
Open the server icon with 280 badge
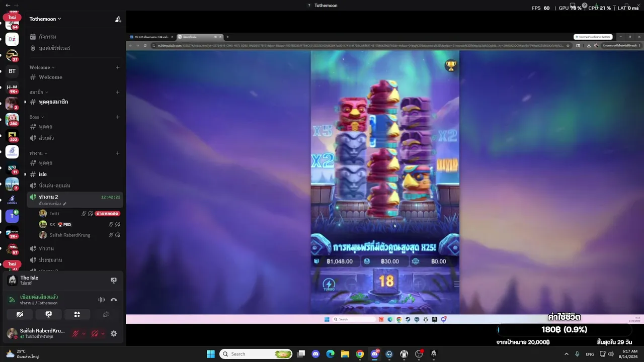tap(12, 119)
